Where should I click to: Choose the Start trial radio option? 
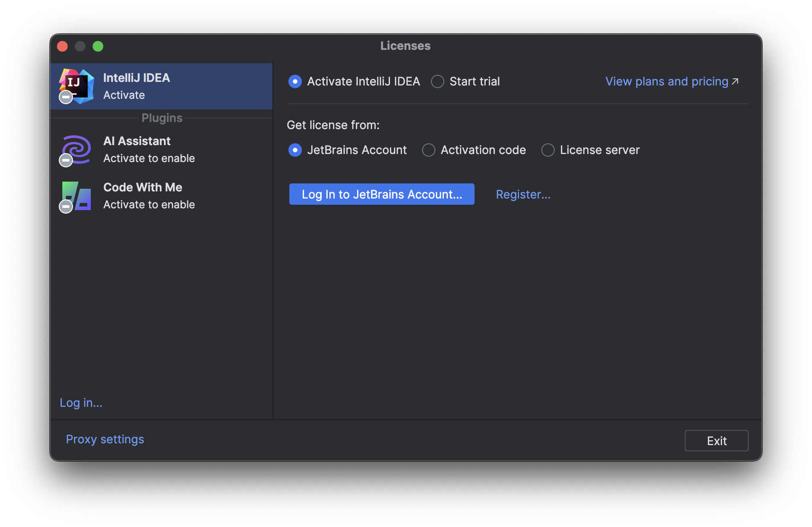coord(465,81)
